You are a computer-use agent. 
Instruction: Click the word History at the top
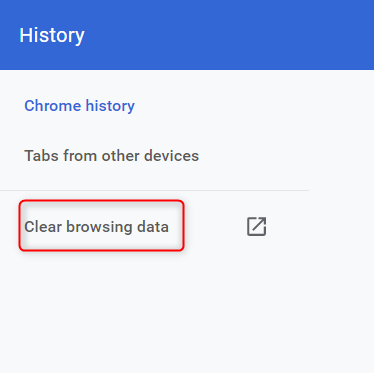click(x=52, y=35)
